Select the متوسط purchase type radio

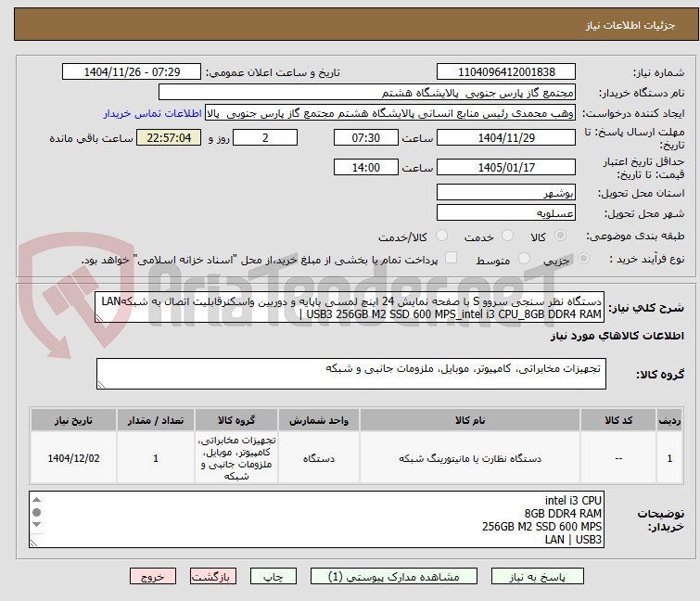tap(524, 259)
